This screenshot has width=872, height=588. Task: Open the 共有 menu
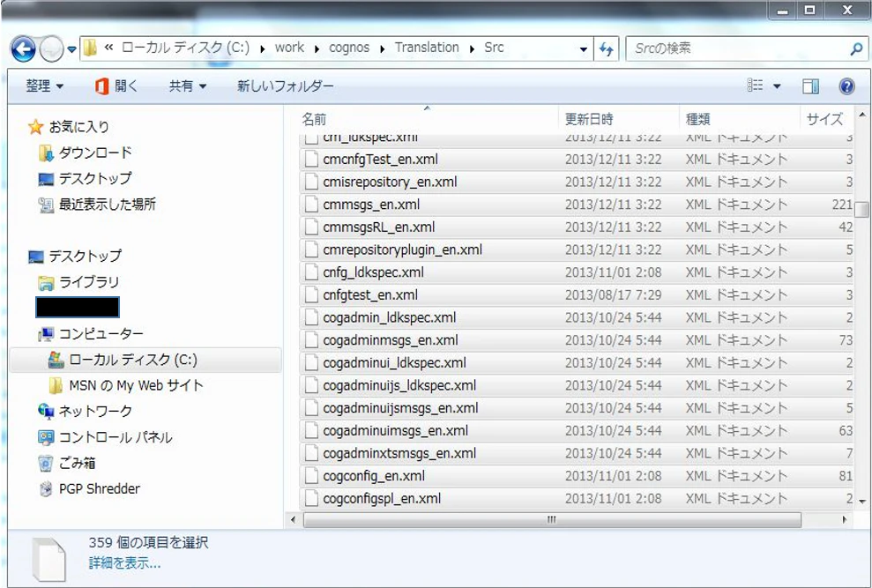click(188, 86)
